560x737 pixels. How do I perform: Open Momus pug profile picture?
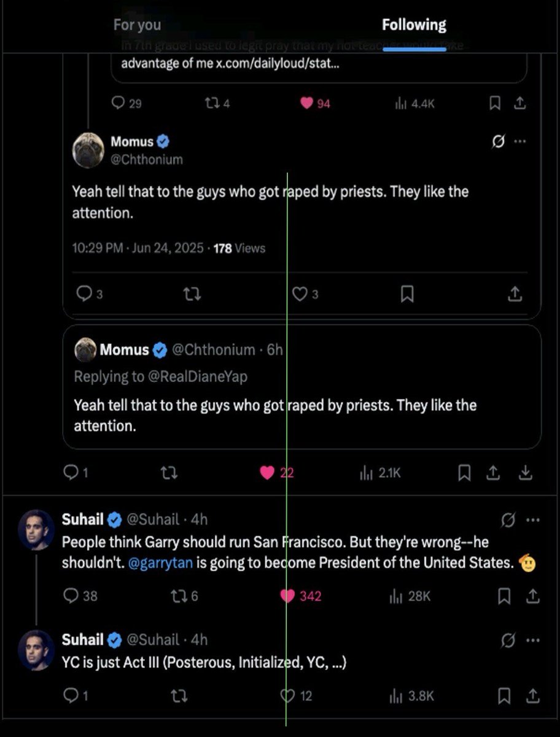88,150
